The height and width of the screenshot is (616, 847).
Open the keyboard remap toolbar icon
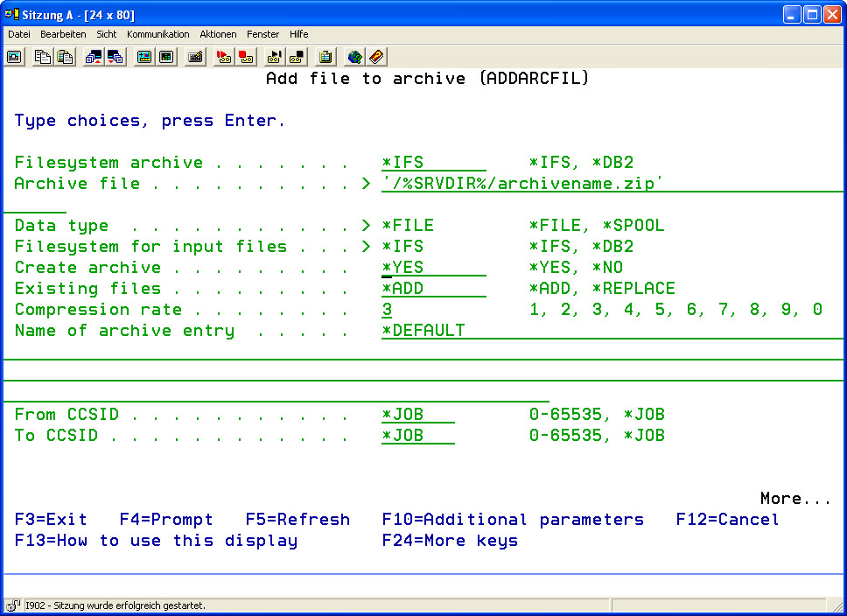click(195, 57)
